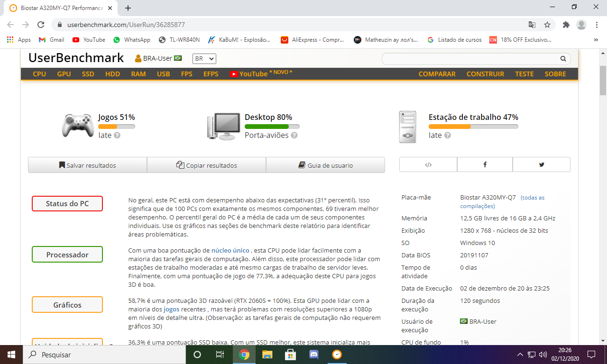
Task: Click the Jogos 51% progress bar
Action: click(x=117, y=127)
